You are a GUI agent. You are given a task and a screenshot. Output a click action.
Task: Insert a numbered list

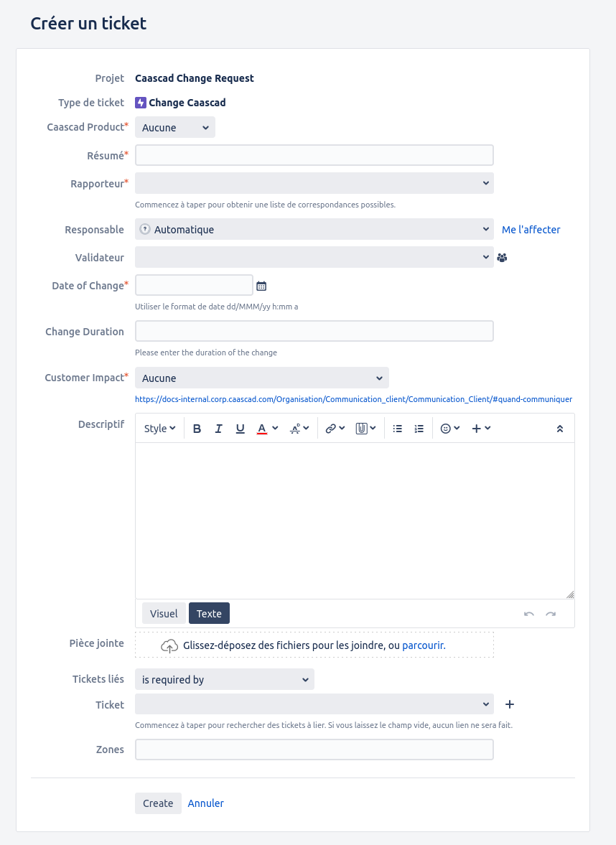[419, 429]
